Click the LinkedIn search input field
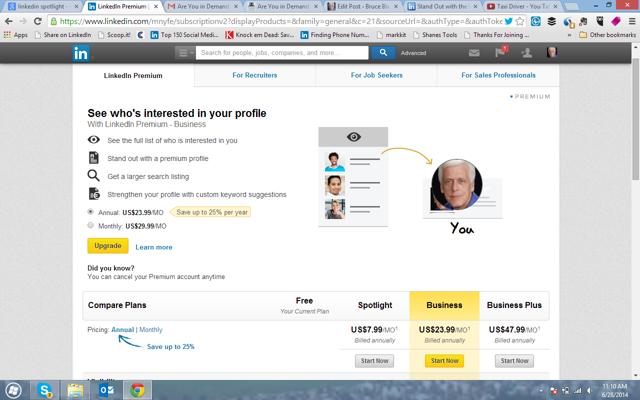 (x=283, y=52)
